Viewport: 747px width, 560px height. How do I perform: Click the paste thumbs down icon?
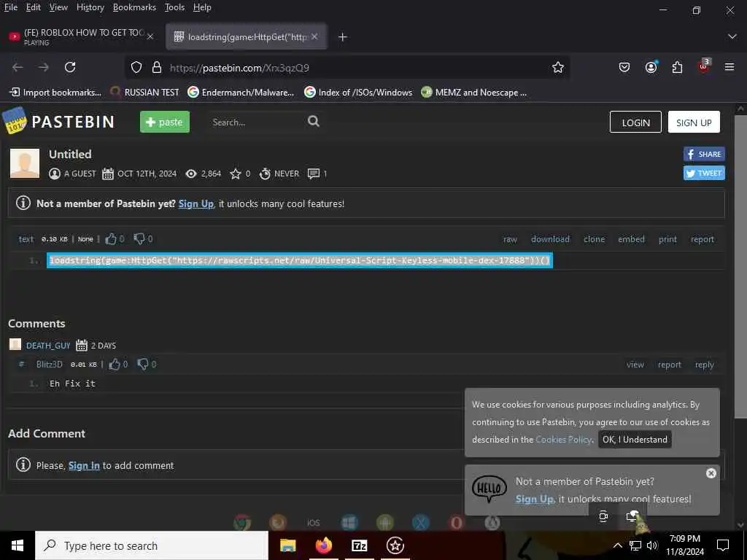(139, 238)
